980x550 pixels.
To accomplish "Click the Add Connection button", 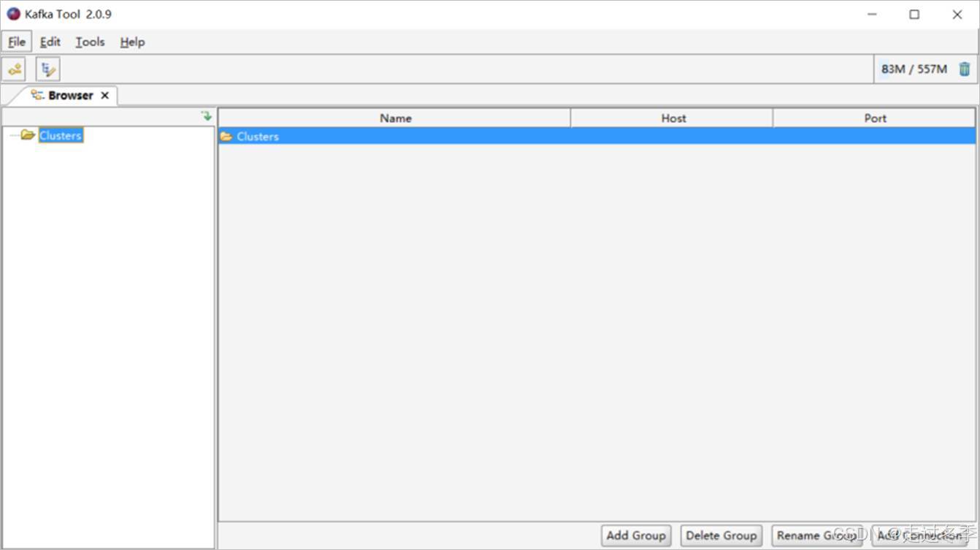I will click(921, 535).
